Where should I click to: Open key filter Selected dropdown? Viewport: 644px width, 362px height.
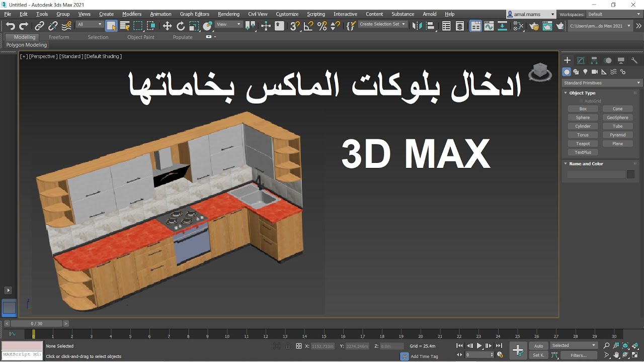click(x=574, y=345)
